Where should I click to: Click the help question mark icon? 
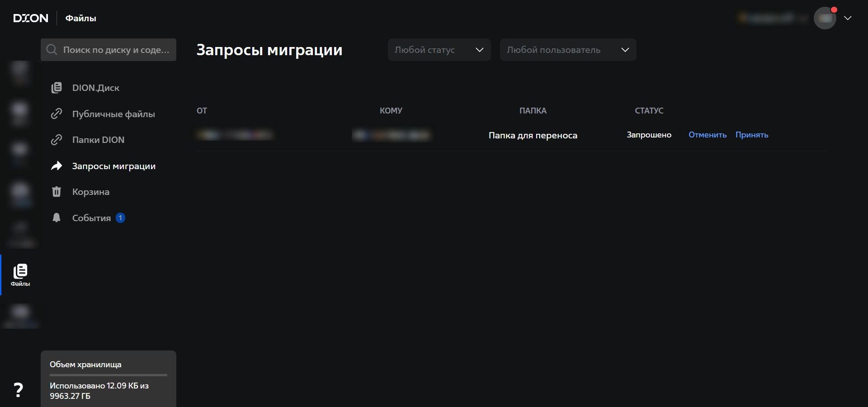[18, 389]
